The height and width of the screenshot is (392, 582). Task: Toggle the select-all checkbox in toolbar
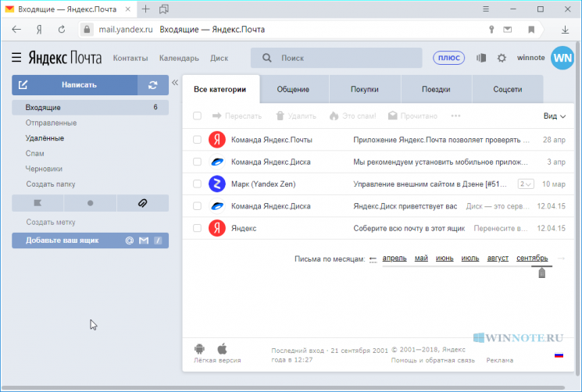[197, 116]
